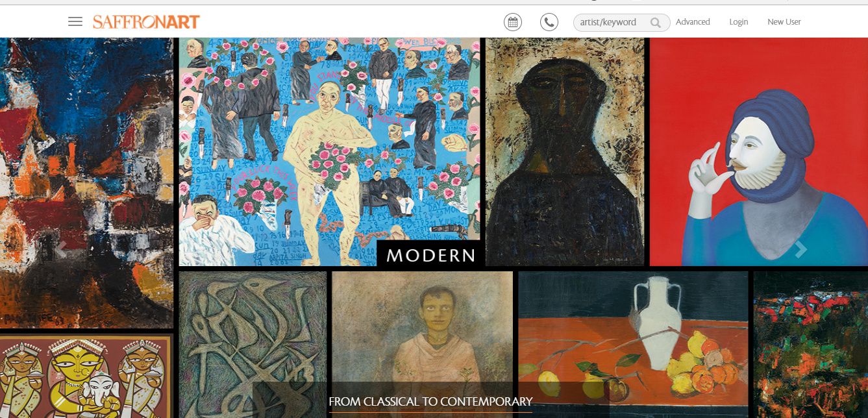Open Advanced search link

[x=693, y=22]
